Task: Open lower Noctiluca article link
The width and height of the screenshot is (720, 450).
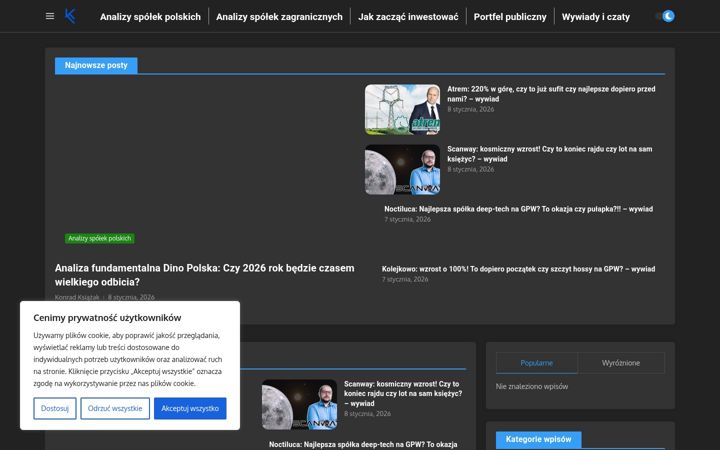Action: (x=363, y=444)
